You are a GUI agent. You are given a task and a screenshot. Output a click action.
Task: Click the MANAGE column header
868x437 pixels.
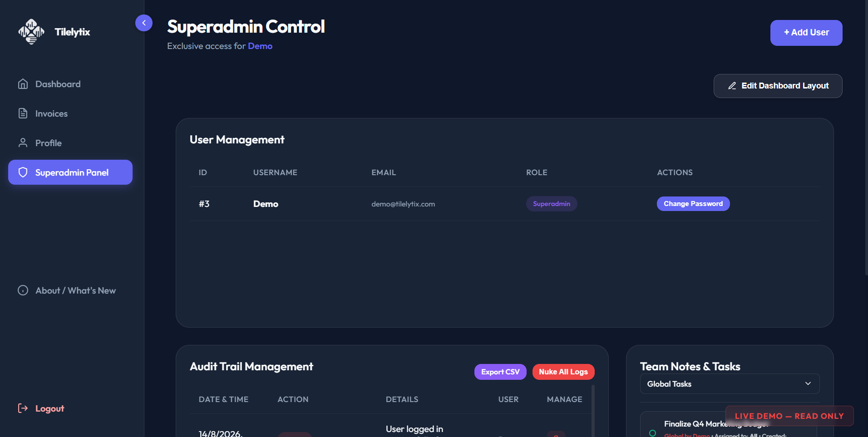(x=564, y=399)
